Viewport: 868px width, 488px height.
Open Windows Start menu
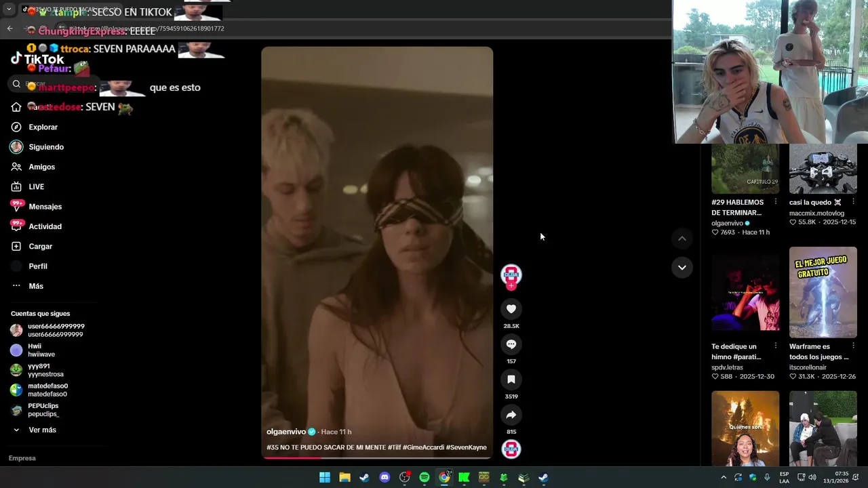click(325, 477)
